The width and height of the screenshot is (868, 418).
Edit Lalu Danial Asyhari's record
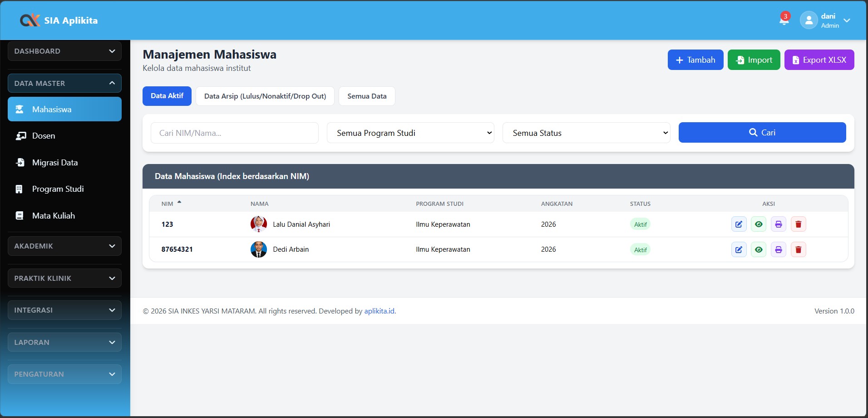739,224
